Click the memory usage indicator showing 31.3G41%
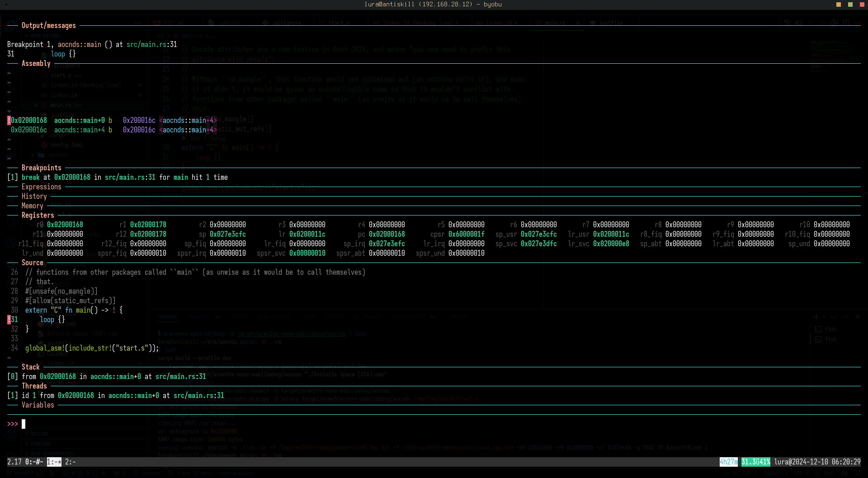Screen dimensions: 868x478 (x=755, y=462)
